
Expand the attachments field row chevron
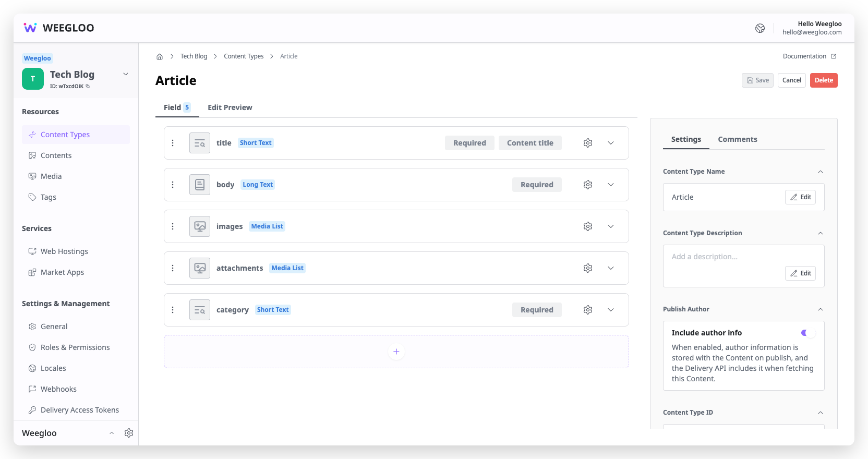click(x=611, y=268)
